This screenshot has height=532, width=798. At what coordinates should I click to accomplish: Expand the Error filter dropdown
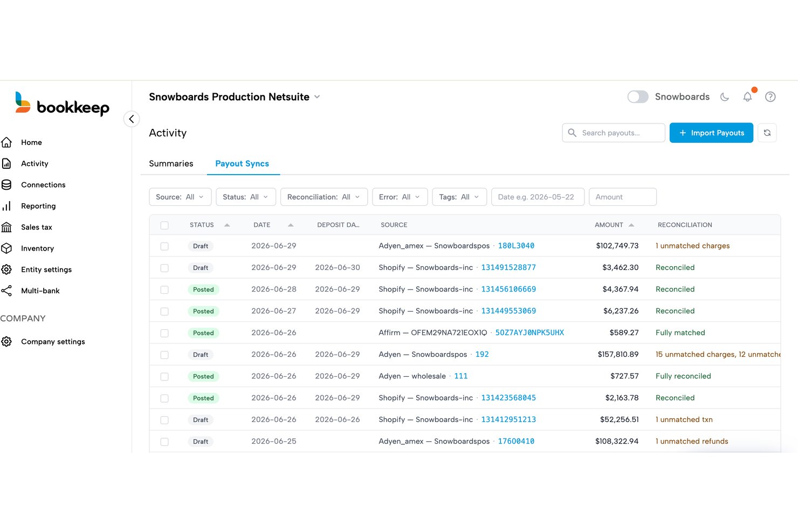tap(400, 197)
